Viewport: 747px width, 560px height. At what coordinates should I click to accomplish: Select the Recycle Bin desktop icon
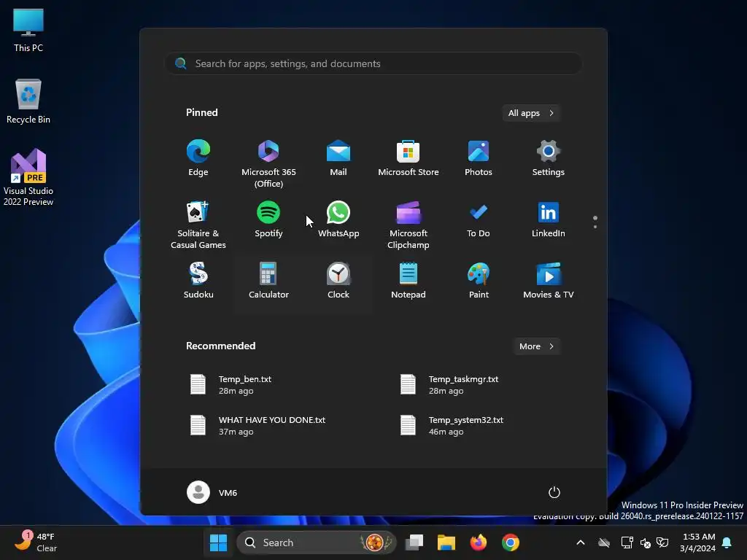pos(28,101)
